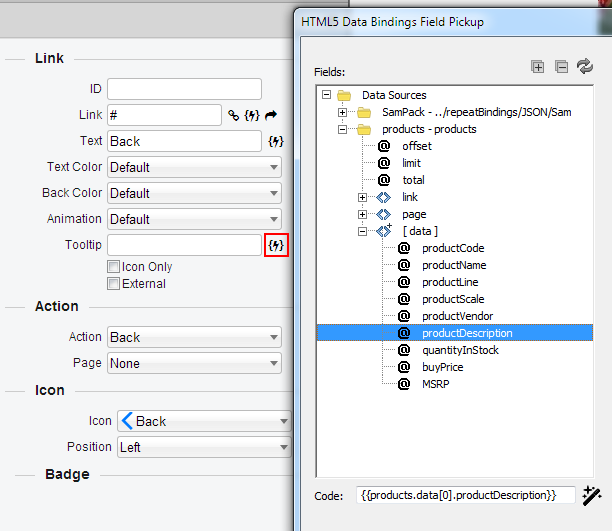Select the total field label
The height and width of the screenshot is (531, 612).
[413, 180]
